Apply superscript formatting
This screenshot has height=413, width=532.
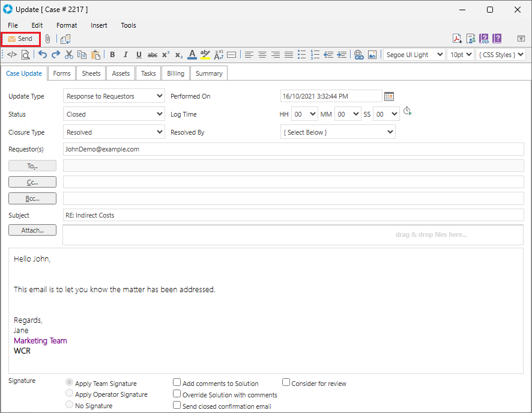pyautogui.click(x=166, y=55)
